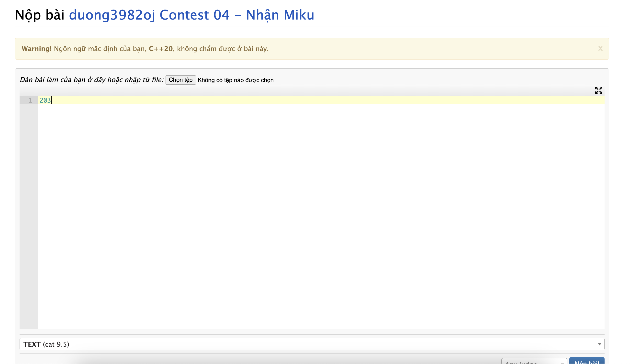Image resolution: width=630 pixels, height=364 pixels.
Task: Click the bold C++20 text in the warning
Action: [x=160, y=49]
